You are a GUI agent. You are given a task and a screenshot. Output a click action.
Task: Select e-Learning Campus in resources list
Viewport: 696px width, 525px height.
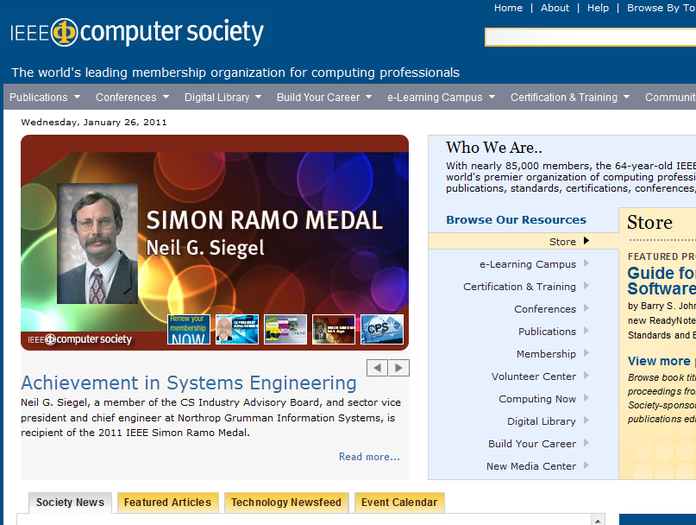[x=528, y=264]
